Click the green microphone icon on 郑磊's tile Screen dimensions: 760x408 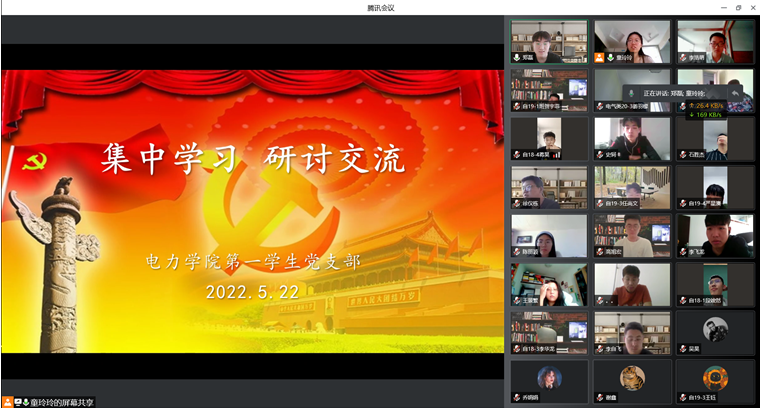pyautogui.click(x=517, y=58)
